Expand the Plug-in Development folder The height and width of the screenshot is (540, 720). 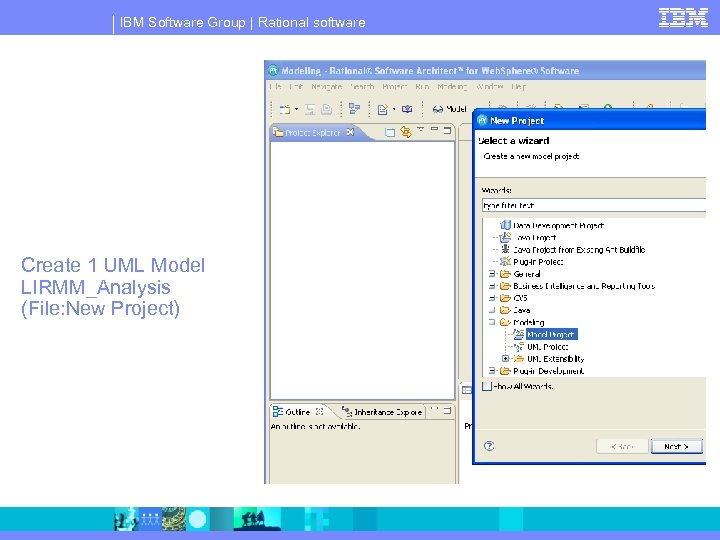(x=492, y=371)
